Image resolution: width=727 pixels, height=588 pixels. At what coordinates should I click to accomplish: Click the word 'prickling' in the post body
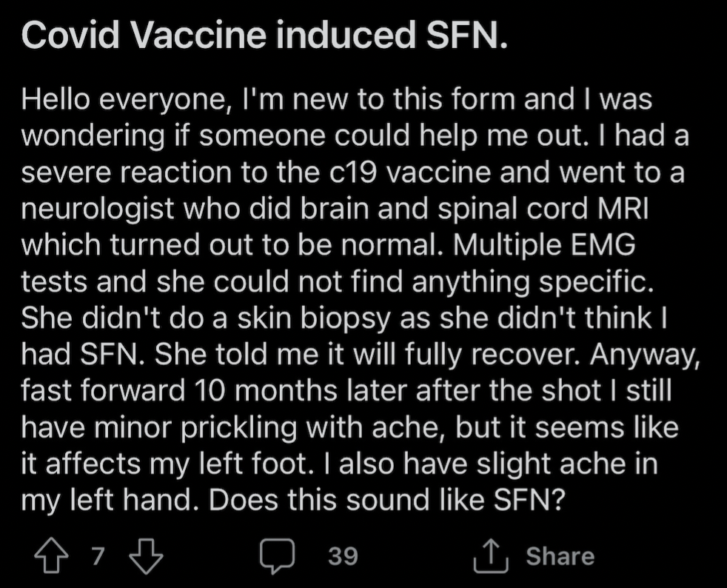[238, 427]
